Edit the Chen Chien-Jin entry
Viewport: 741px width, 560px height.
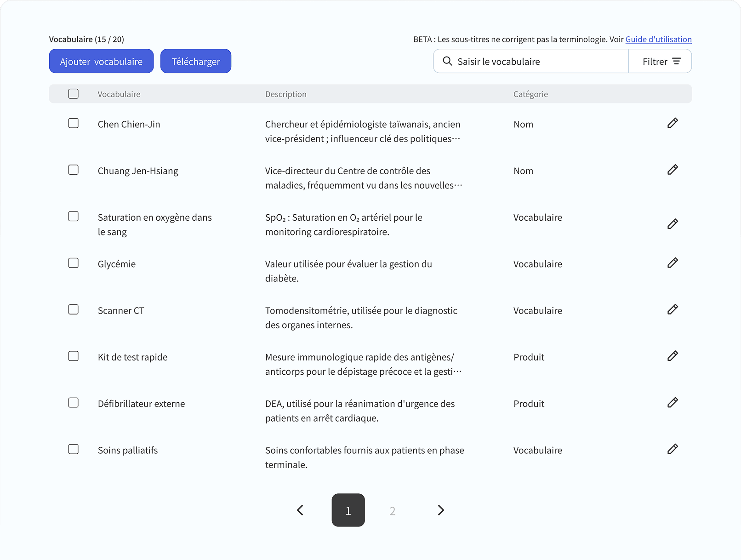pos(673,123)
